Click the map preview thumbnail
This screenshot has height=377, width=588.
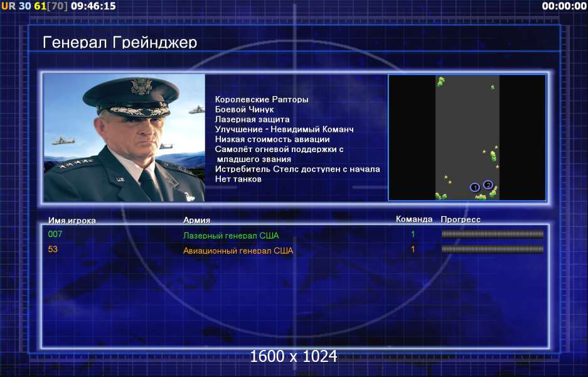467,138
